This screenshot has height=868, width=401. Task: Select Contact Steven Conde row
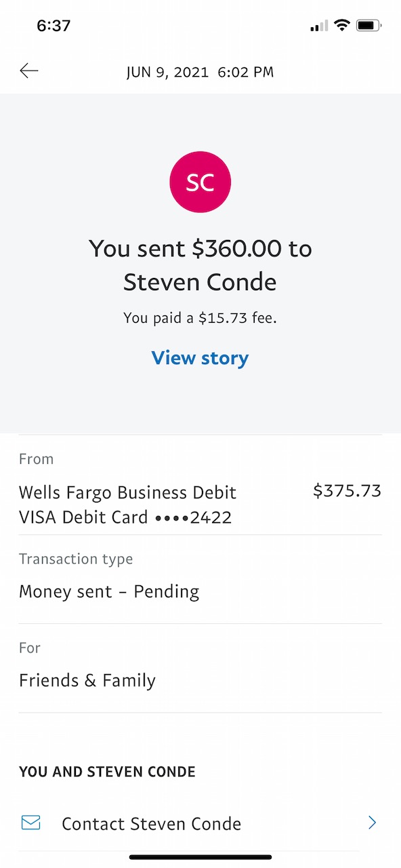(200, 823)
